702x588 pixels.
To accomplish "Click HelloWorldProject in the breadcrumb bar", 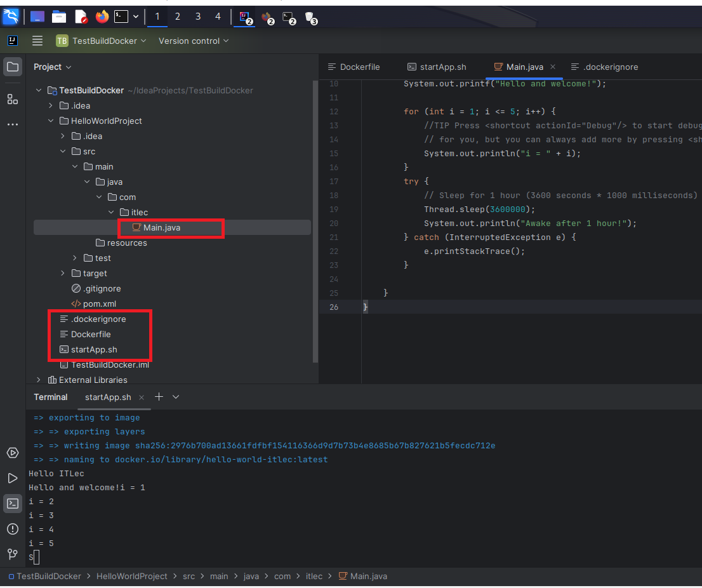I will click(131, 577).
